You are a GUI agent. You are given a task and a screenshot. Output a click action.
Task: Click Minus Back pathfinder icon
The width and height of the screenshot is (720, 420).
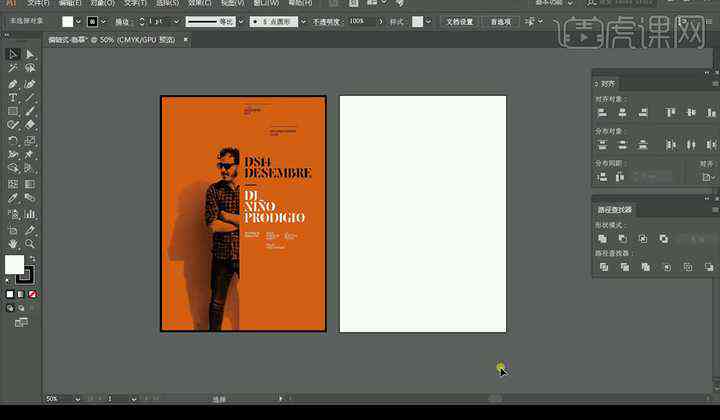709,267
